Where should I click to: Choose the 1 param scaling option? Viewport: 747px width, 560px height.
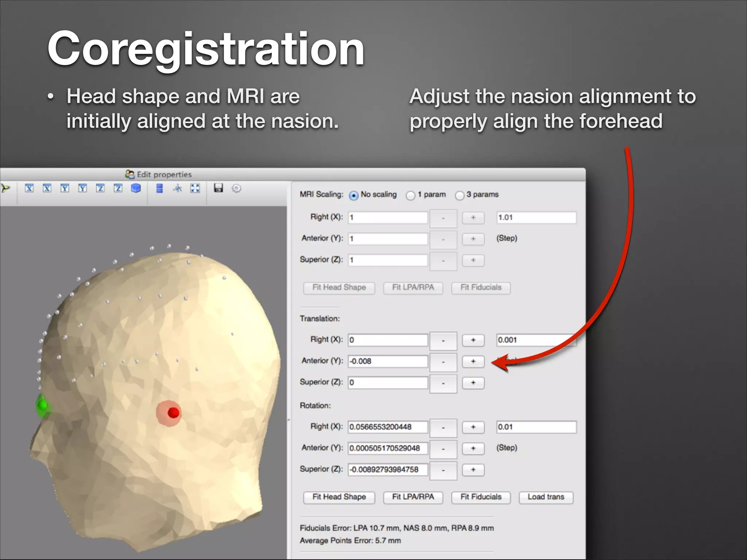(411, 195)
